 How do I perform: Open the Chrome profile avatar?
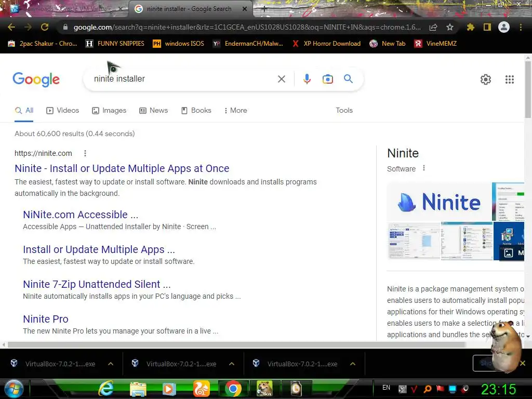504,27
